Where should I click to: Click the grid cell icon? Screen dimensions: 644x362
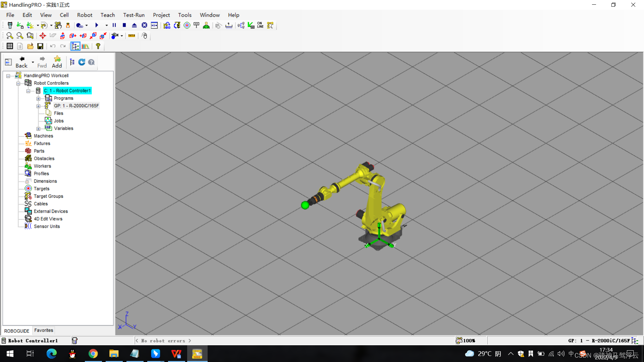tap(10, 46)
